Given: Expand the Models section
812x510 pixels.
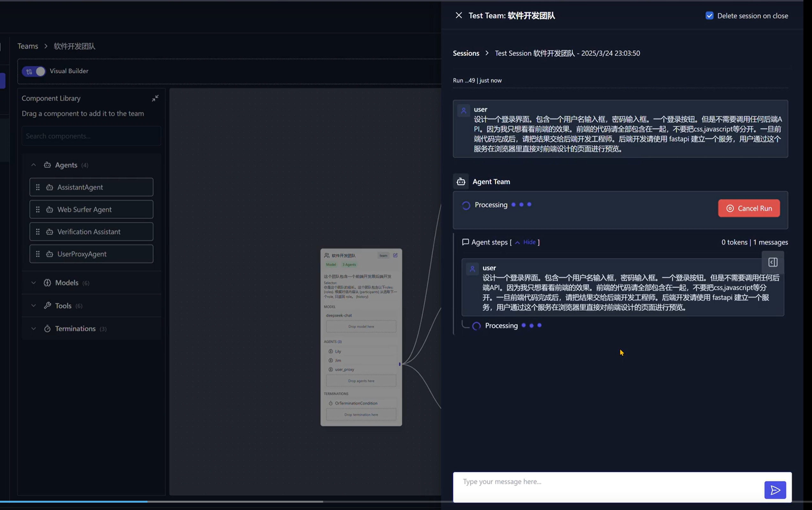Looking at the screenshot, I should click(34, 283).
